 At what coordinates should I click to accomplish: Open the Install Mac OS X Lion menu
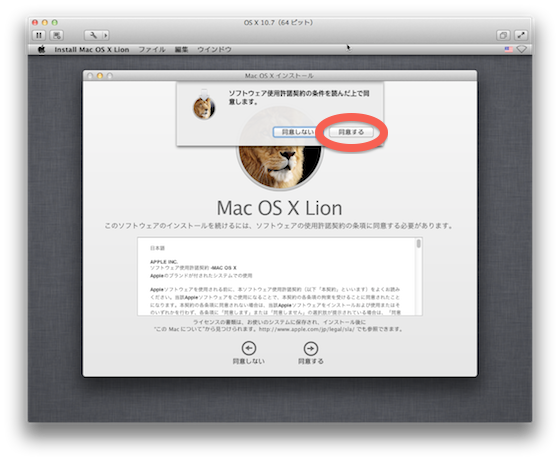pos(92,50)
